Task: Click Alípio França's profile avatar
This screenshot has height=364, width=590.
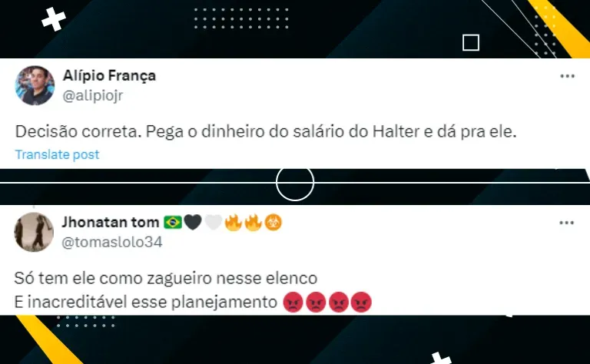Action: click(x=35, y=86)
